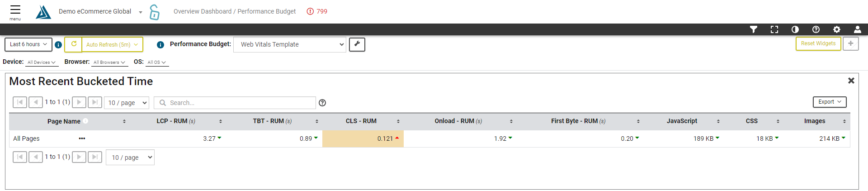The image size is (868, 191).
Task: Open the All Pages row ellipsis menu
Action: [82, 138]
